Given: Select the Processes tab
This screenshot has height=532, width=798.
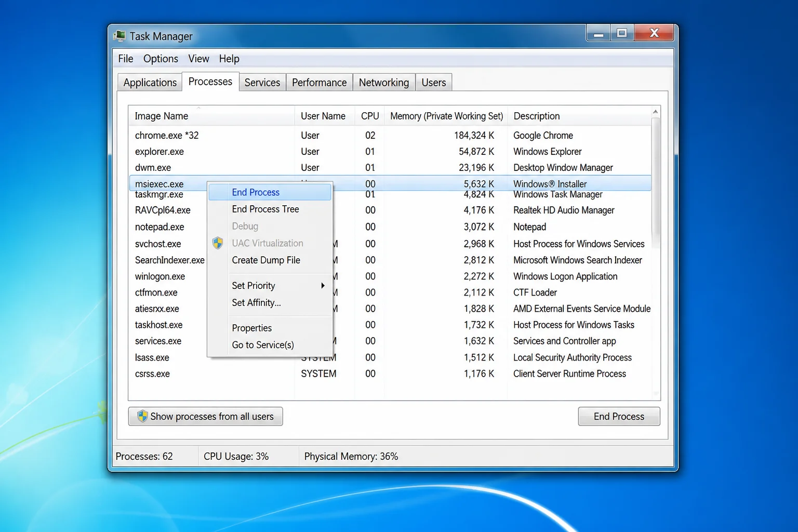Looking at the screenshot, I should (x=210, y=82).
